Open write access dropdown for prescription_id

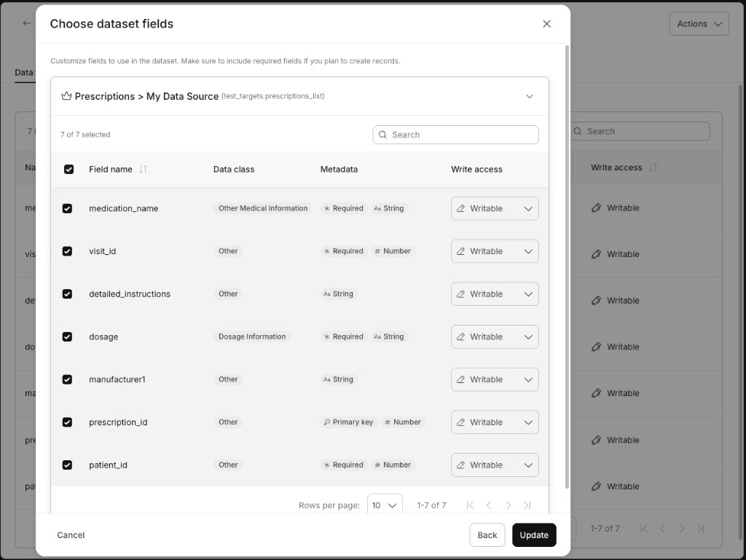tap(495, 422)
